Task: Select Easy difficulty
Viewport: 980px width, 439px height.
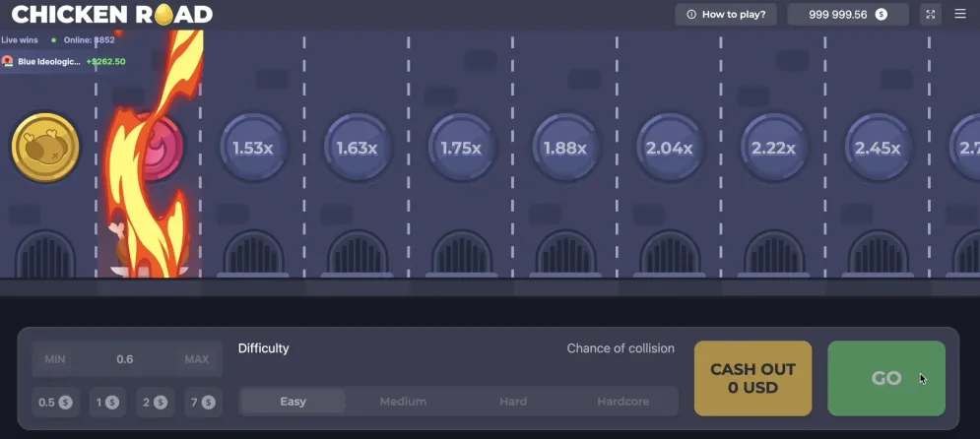Action: (x=294, y=402)
